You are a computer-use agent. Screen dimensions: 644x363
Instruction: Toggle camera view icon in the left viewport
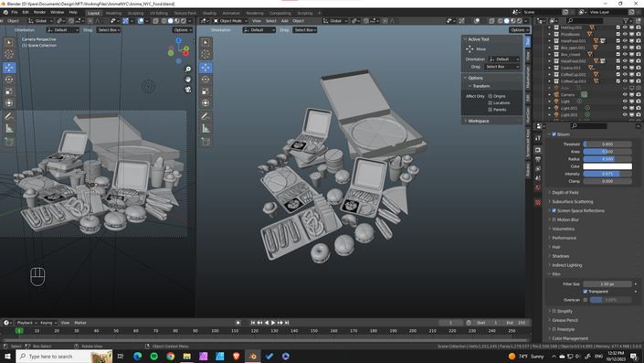coord(188,90)
